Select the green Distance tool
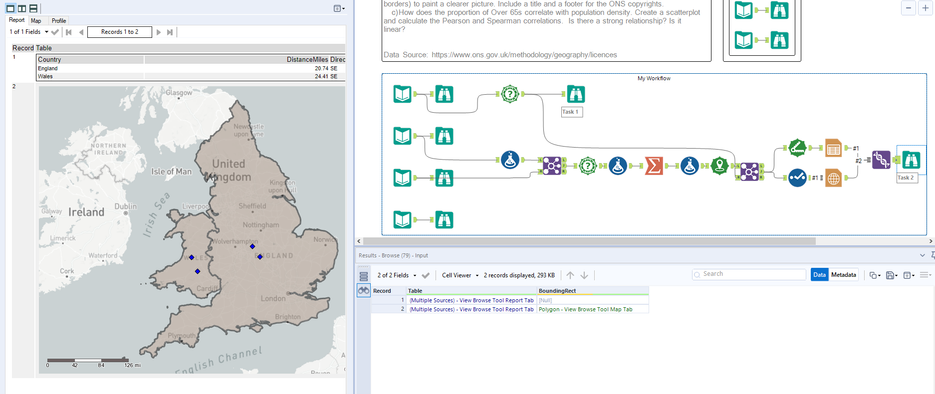The height and width of the screenshot is (394, 935). (x=797, y=148)
